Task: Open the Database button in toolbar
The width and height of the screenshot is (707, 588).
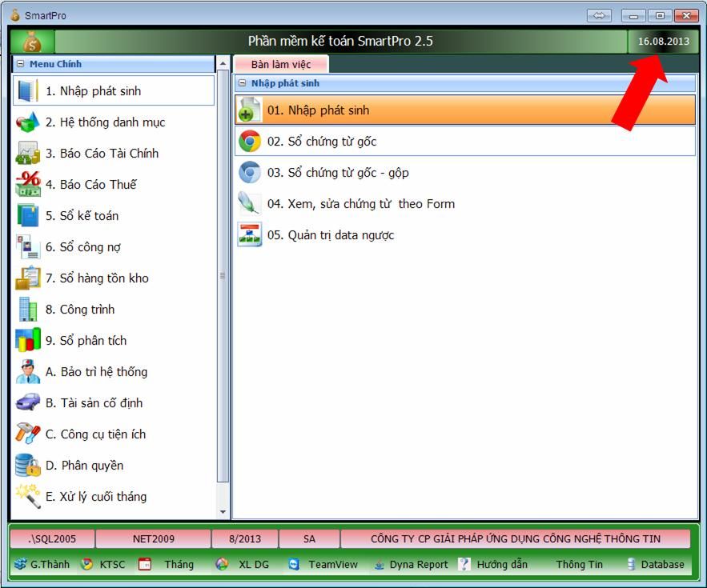Action: [655, 564]
